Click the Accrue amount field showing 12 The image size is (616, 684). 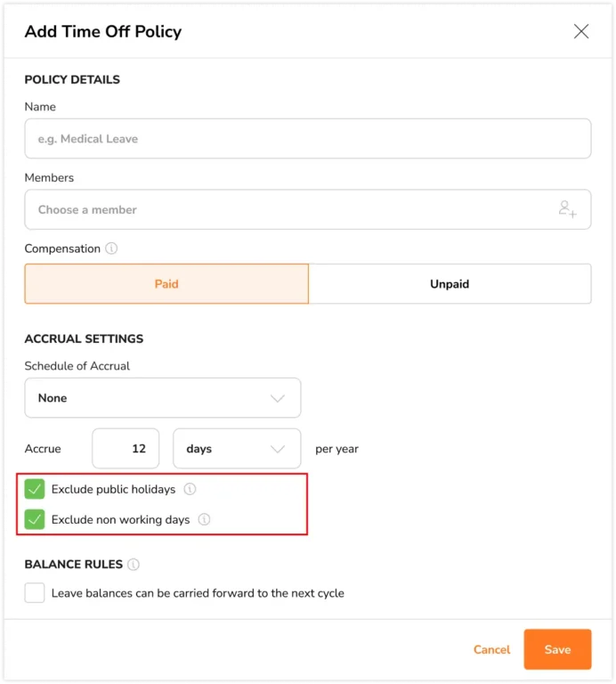[126, 449]
